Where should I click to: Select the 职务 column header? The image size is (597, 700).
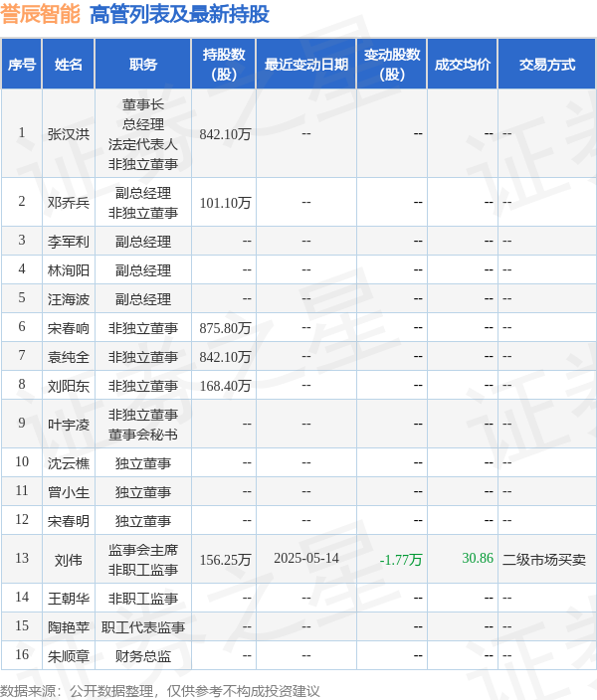143,65
